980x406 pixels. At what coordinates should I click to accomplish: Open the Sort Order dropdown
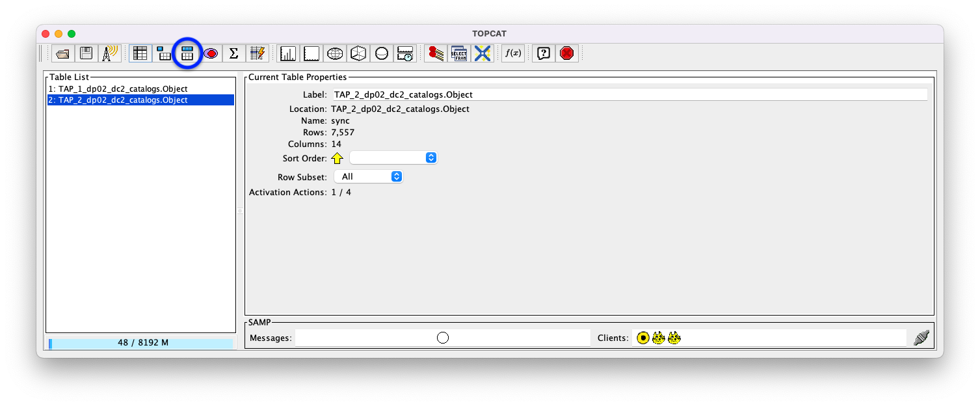coord(393,157)
